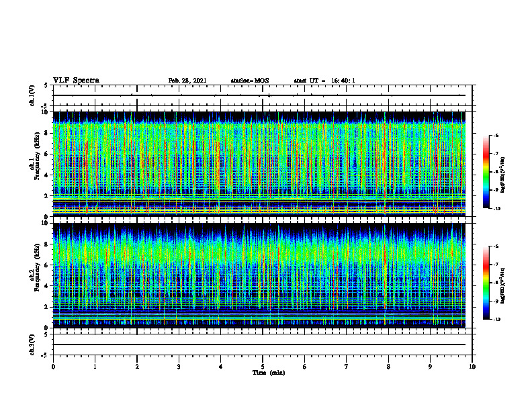Click the ch.2 frequency tick label "8"
532x411 pixels.
click(x=47, y=244)
